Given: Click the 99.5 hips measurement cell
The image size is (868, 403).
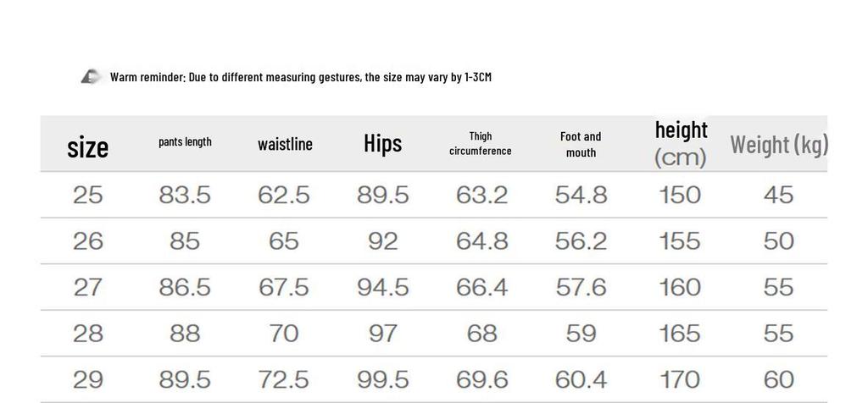Looking at the screenshot, I should pyautogui.click(x=383, y=379).
